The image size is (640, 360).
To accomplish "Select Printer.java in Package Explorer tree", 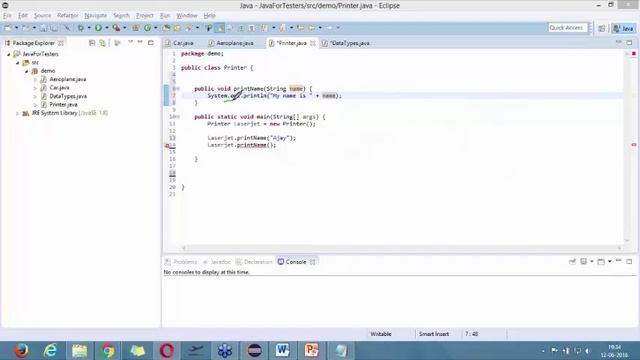I will 63,104.
